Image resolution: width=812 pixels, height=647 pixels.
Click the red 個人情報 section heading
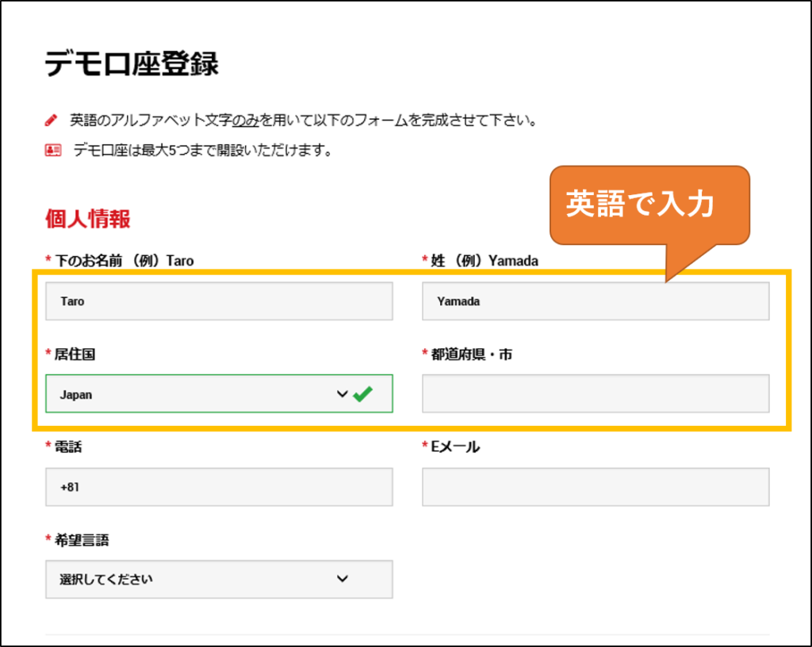click(87, 220)
